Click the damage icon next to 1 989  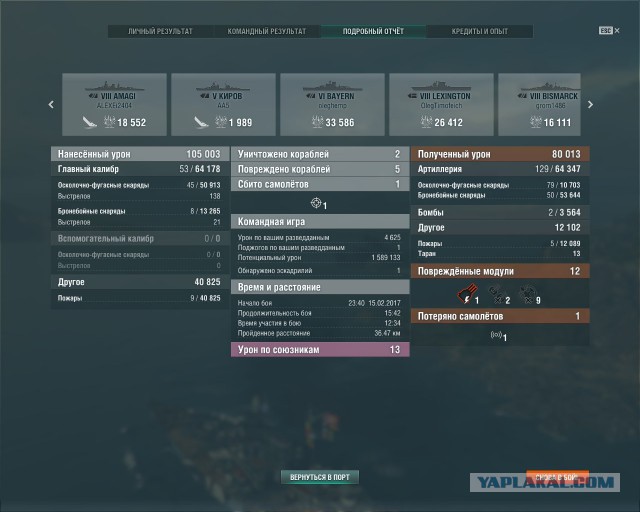coord(221,122)
